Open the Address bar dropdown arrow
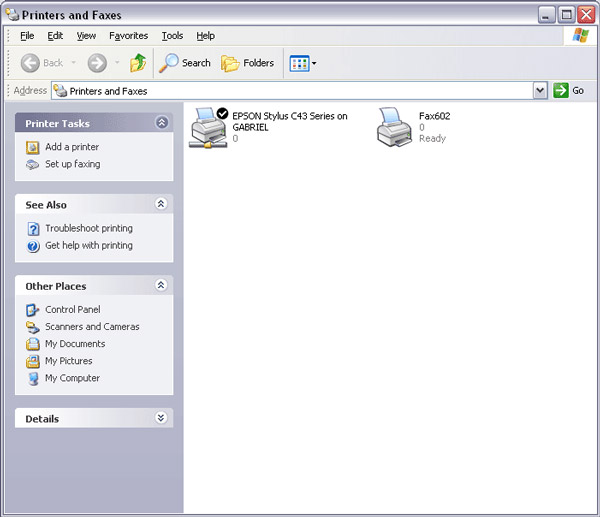 (540, 91)
